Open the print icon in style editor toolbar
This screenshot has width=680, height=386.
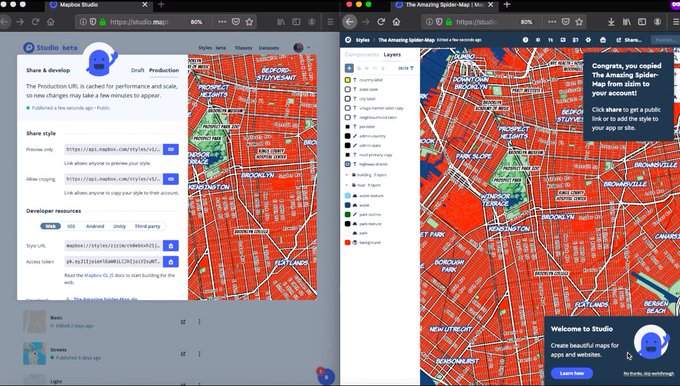pos(603,40)
